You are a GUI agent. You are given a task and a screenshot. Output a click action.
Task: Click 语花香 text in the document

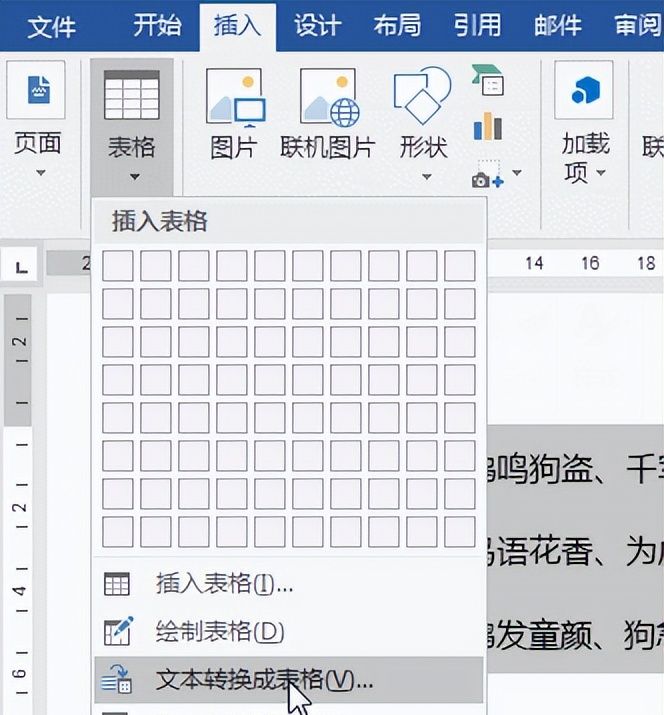pos(545,551)
